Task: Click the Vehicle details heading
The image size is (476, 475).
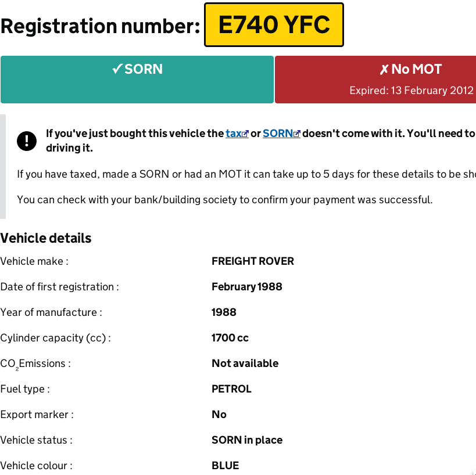Action: click(46, 238)
